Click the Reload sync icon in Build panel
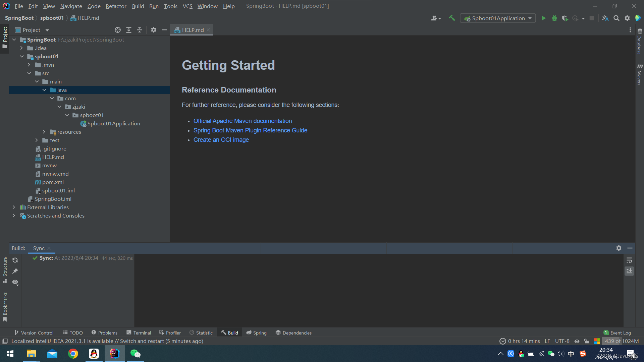 pyautogui.click(x=15, y=260)
